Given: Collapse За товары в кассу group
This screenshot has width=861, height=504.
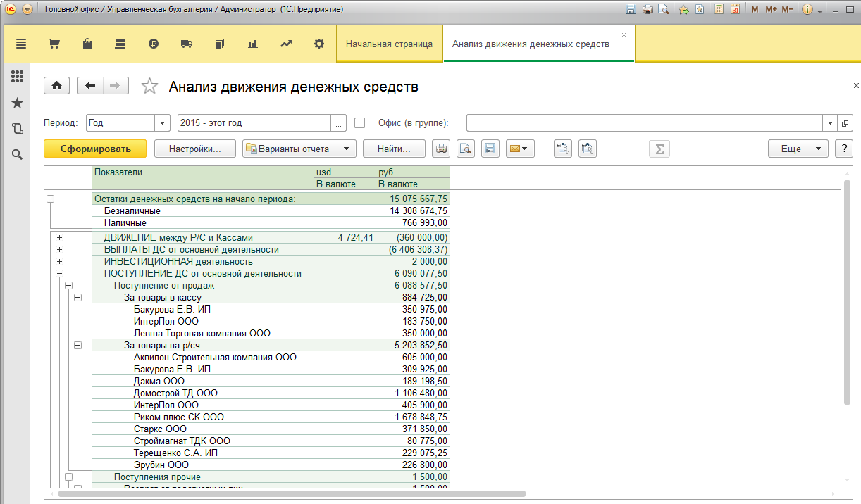Looking at the screenshot, I should (x=78, y=298).
